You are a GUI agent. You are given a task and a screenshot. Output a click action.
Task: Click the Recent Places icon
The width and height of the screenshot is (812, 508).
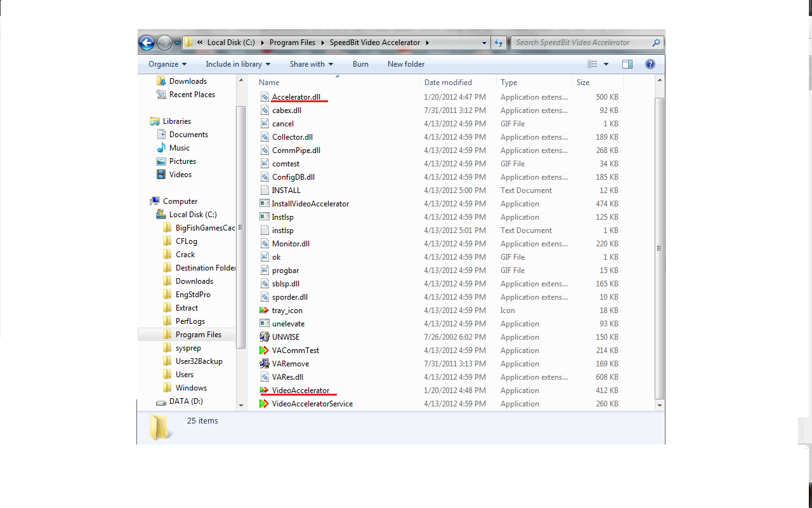161,95
